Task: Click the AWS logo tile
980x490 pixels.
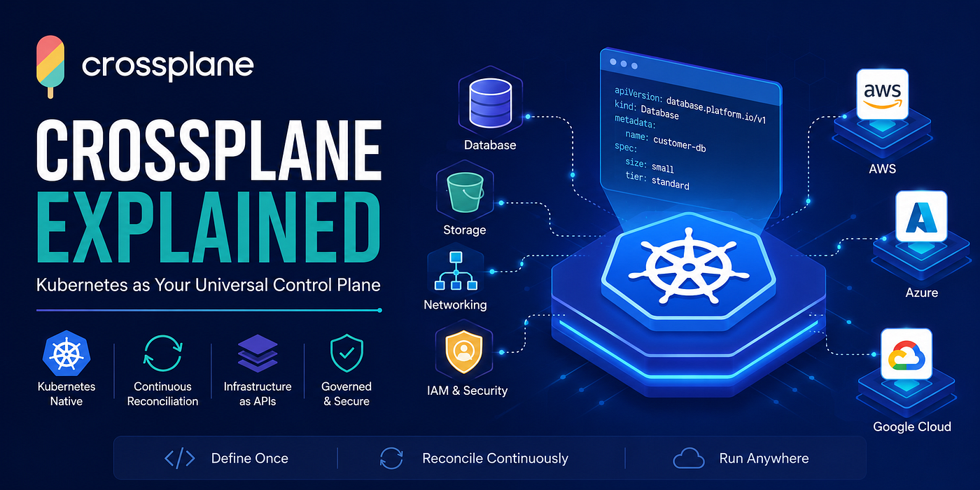Action: pos(882,94)
